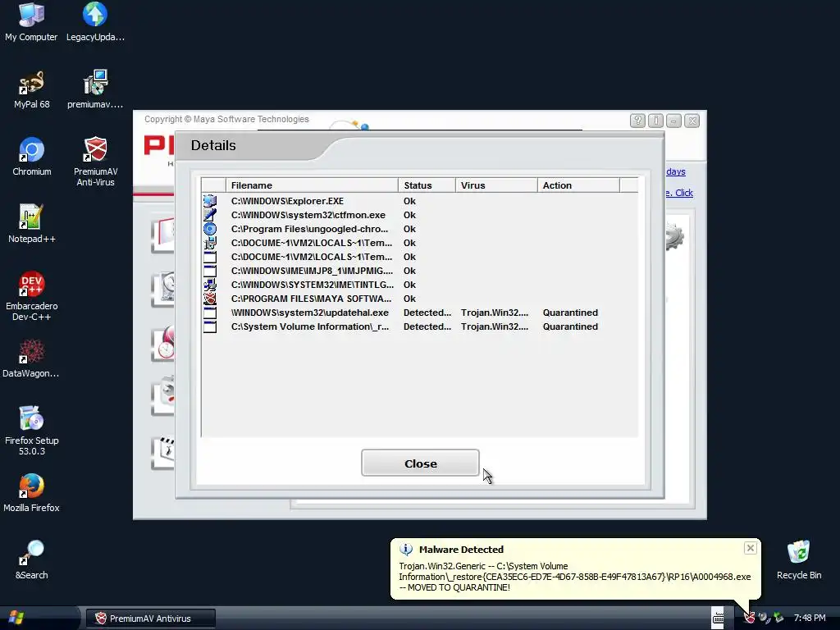Select the \WINDOWS\system32\updatehal.exe row
840x630 pixels.
tap(419, 313)
